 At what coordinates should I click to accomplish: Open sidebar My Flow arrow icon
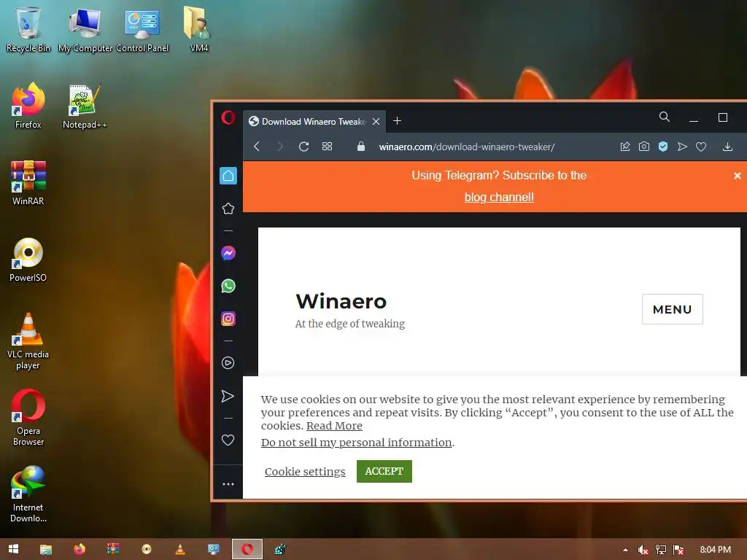click(228, 396)
